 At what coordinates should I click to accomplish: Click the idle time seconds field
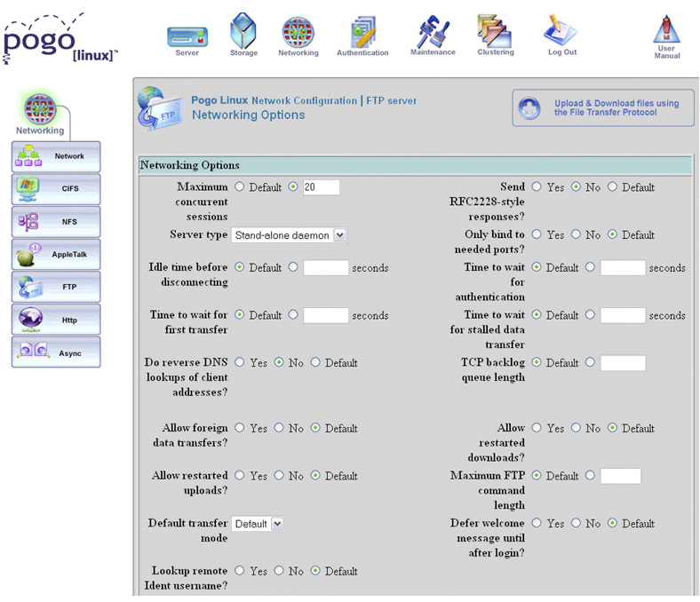(325, 268)
